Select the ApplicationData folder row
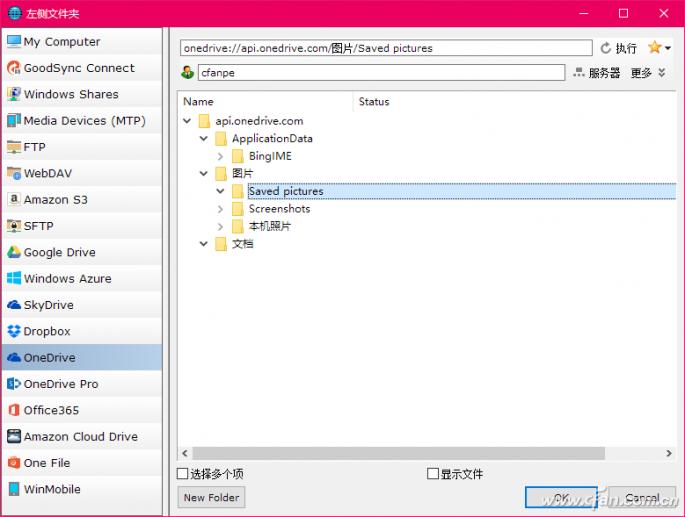This screenshot has height=517, width=685. (x=272, y=139)
